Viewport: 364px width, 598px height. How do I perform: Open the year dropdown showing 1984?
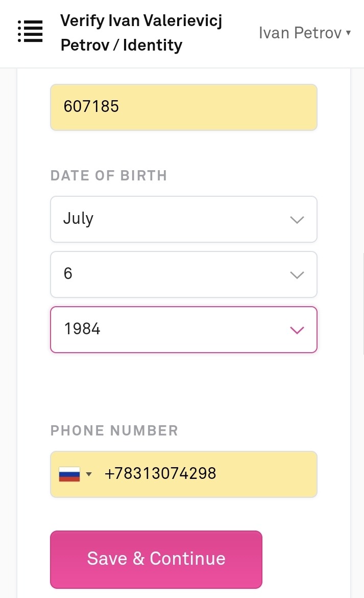[183, 330]
